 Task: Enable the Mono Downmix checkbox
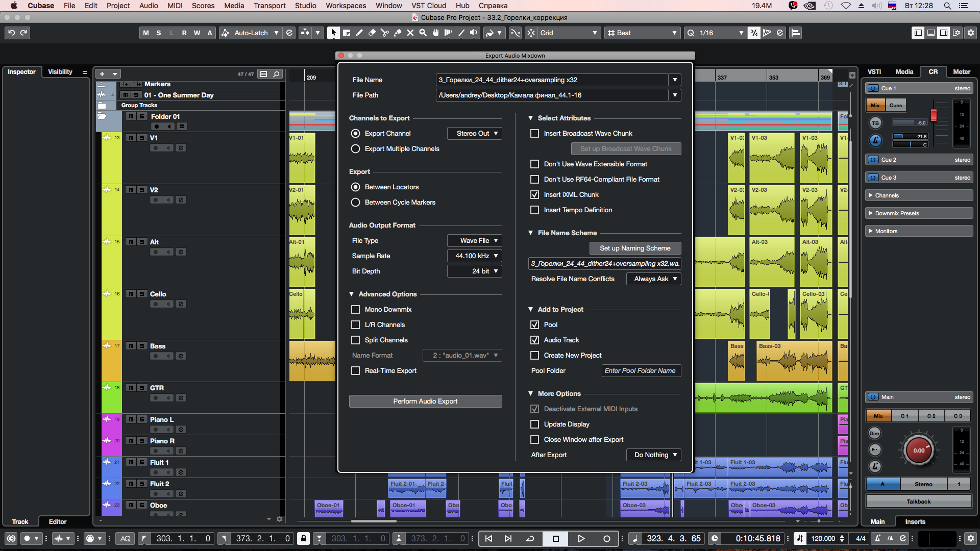click(356, 309)
